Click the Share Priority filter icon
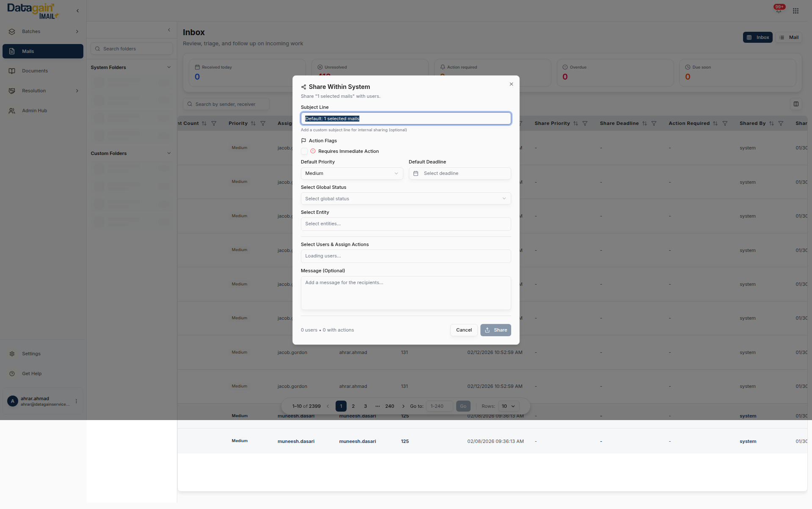Screen dimensions: 812x509 pos(585,124)
